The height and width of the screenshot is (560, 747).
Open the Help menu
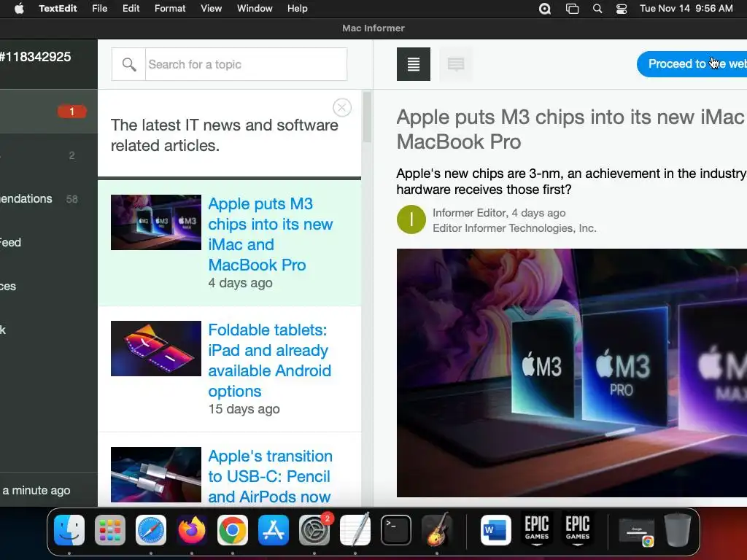coord(298,9)
